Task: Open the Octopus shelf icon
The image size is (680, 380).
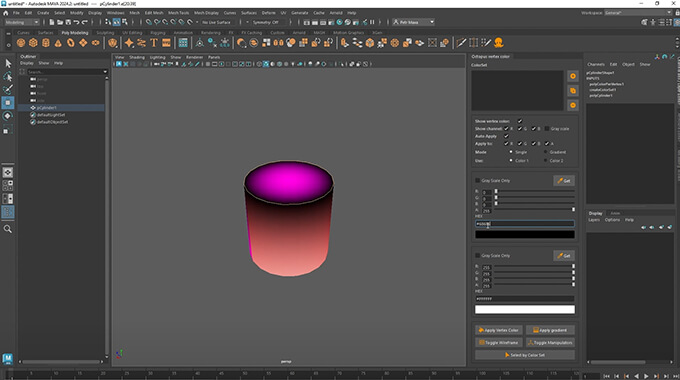Action: [x=499, y=43]
